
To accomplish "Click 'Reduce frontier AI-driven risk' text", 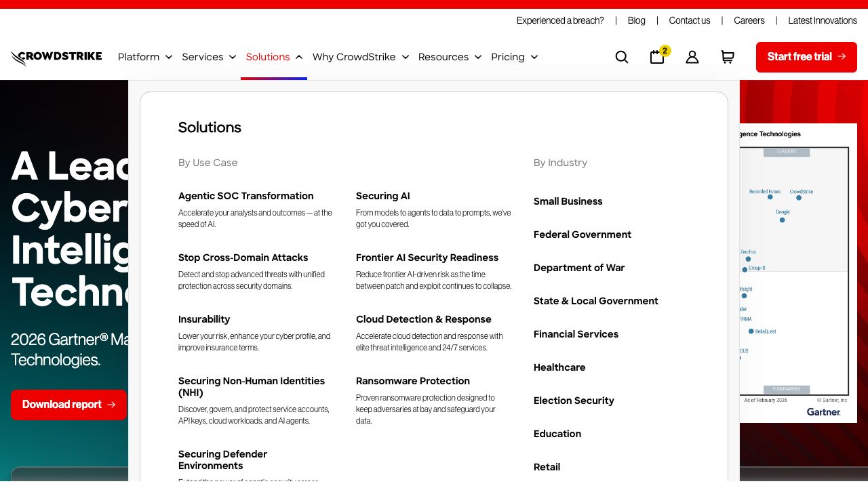I will [x=434, y=280].
